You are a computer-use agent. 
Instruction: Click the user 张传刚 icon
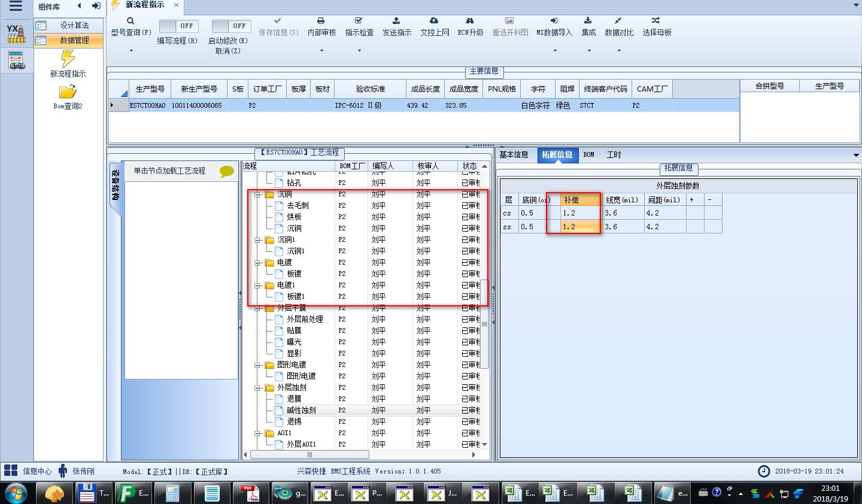63,470
